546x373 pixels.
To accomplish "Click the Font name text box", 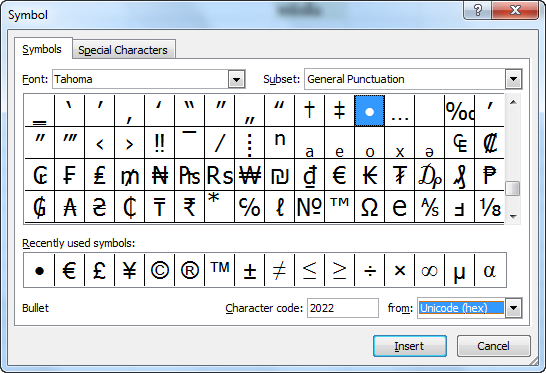I will coord(141,79).
